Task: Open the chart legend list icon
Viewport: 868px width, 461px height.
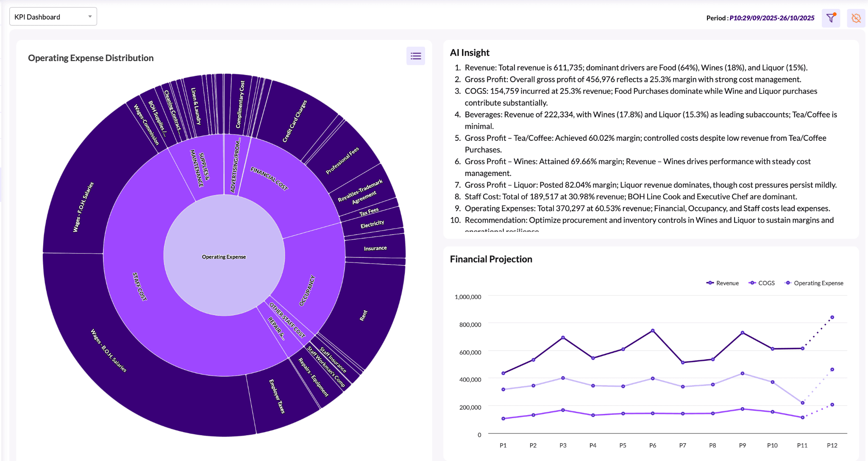Action: click(415, 56)
